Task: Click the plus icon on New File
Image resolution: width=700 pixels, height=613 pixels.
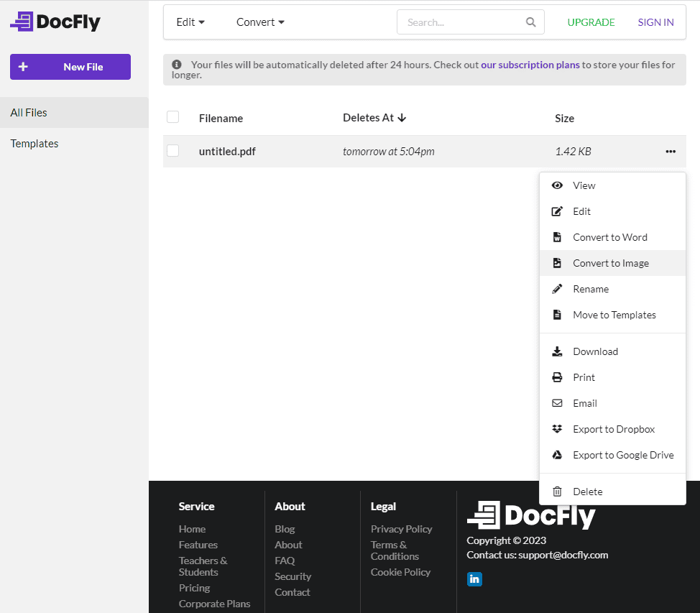Action: (23, 67)
